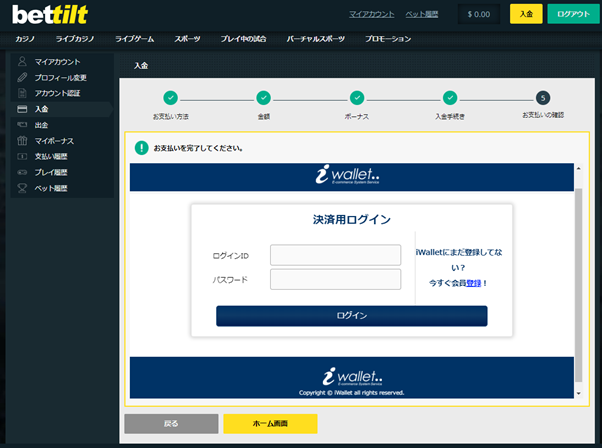The height and width of the screenshot is (448, 602).
Task: Click the お支払いの確認 step label
Action: tap(543, 115)
